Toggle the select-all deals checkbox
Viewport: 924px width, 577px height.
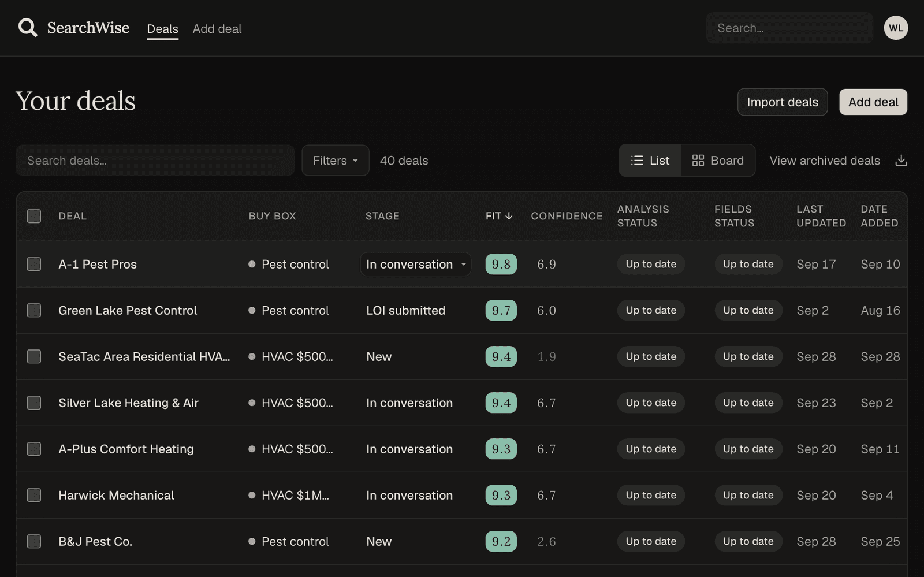click(34, 216)
